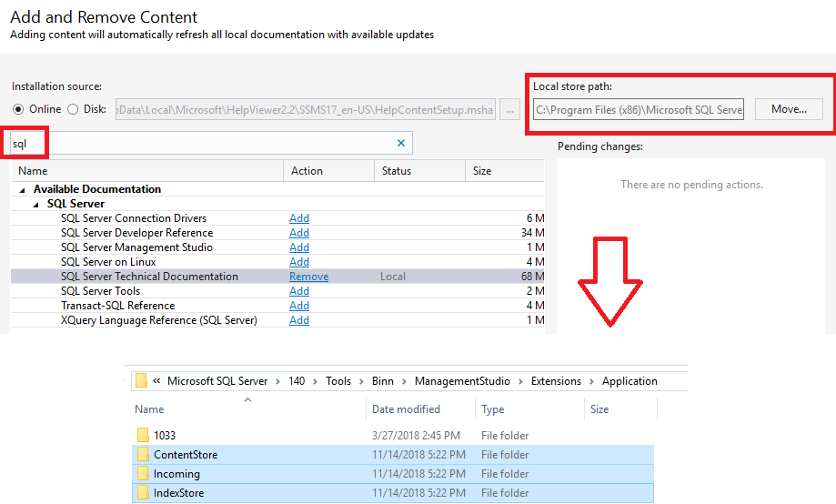Click the Application breadcrumb segment

(x=630, y=381)
